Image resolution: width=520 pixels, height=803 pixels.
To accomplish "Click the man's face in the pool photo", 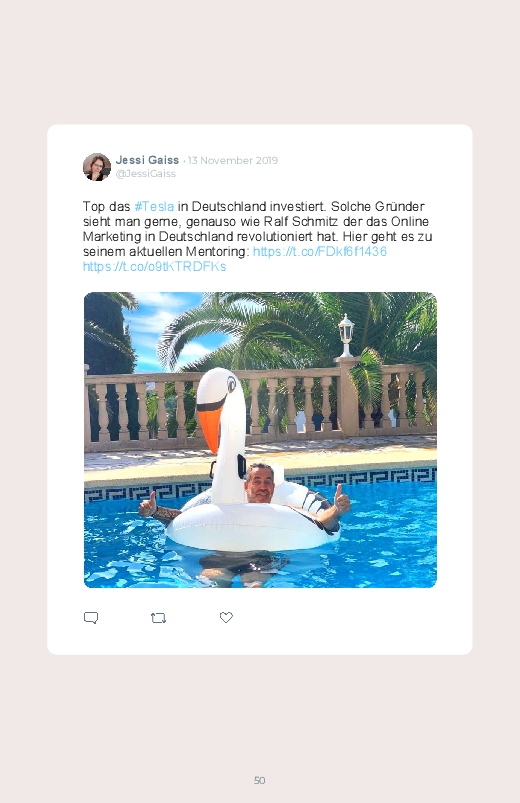I will (260, 484).
